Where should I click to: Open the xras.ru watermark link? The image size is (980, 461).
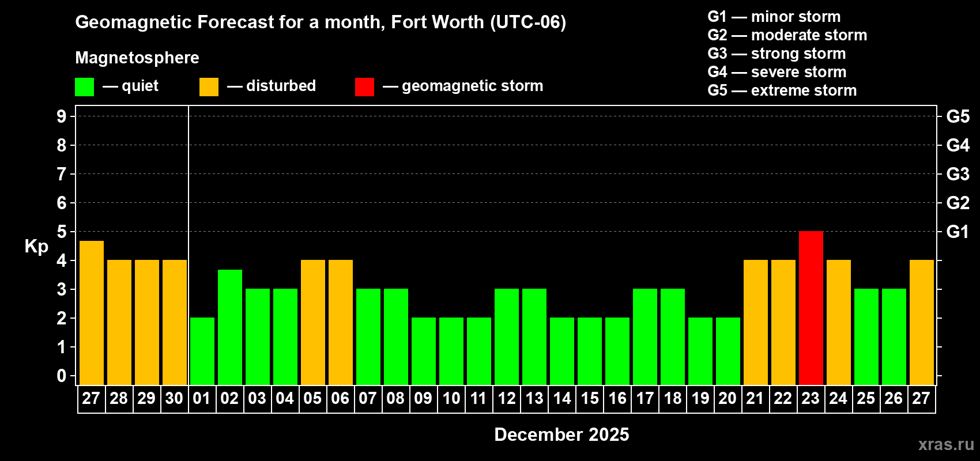click(945, 444)
